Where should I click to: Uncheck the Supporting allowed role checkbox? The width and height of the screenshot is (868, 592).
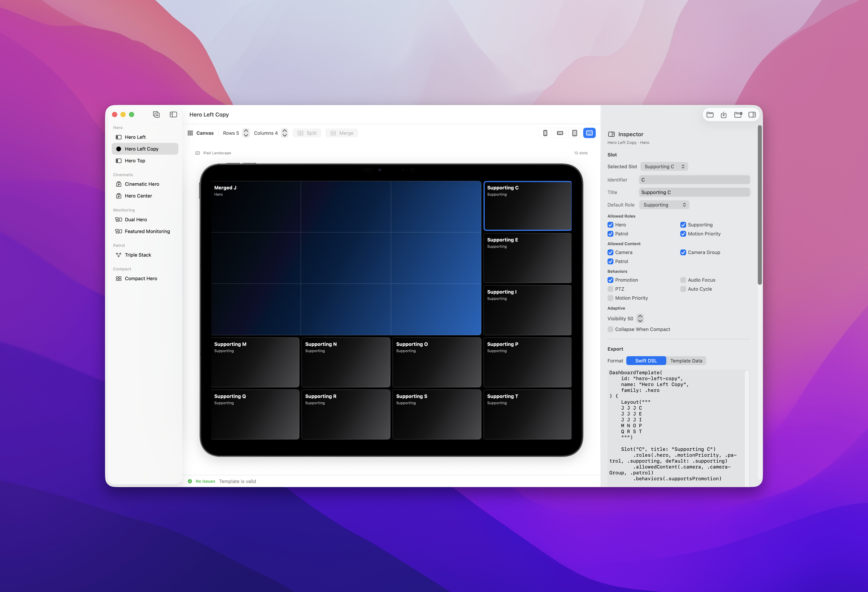click(x=683, y=225)
